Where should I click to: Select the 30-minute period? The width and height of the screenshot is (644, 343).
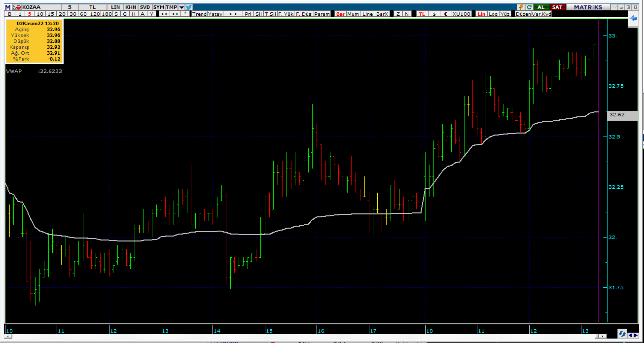point(72,14)
